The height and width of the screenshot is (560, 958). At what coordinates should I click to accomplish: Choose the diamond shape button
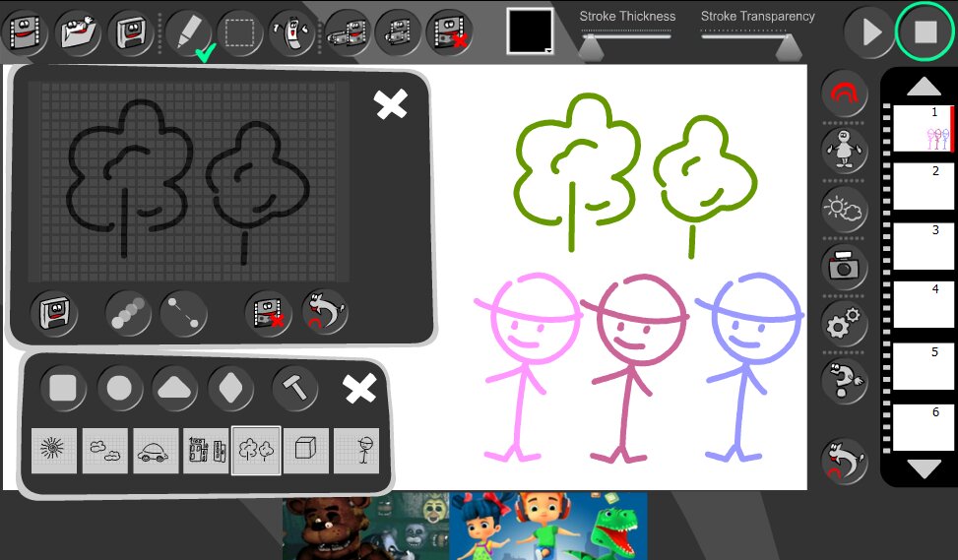(x=230, y=387)
